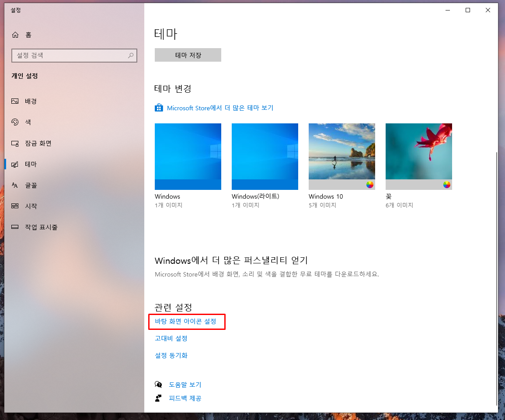Image resolution: width=505 pixels, height=420 pixels.
Task: Select the 테마 sidebar item
Action: pyautogui.click(x=74, y=164)
